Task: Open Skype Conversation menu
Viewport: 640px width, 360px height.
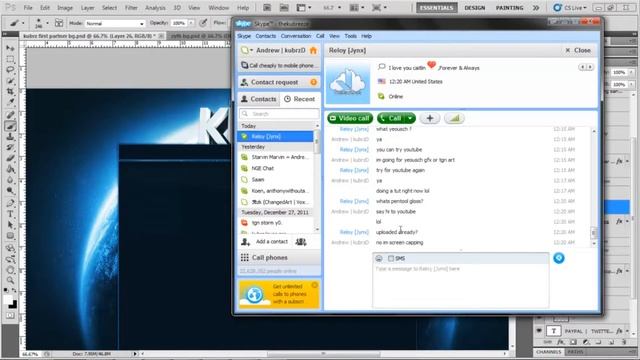Action: (x=296, y=36)
